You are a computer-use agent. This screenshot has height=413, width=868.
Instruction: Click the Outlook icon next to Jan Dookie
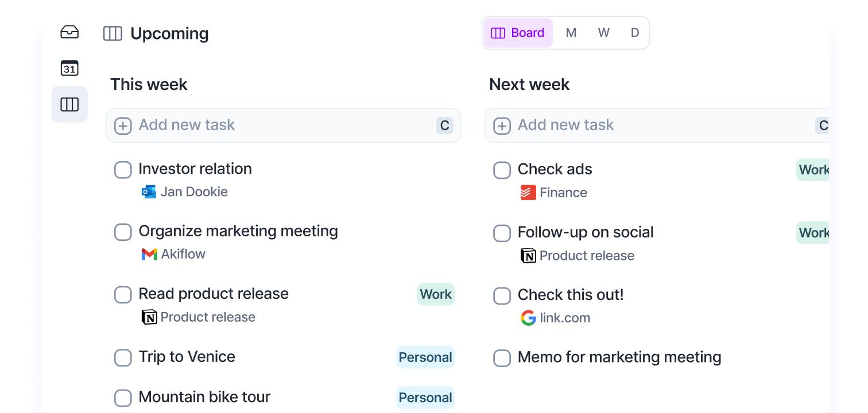149,192
